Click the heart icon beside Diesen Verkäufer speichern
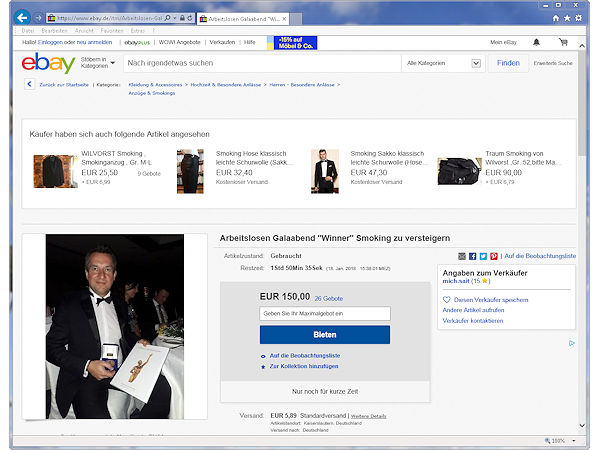Image resolution: width=600 pixels, height=450 pixels. [x=447, y=300]
